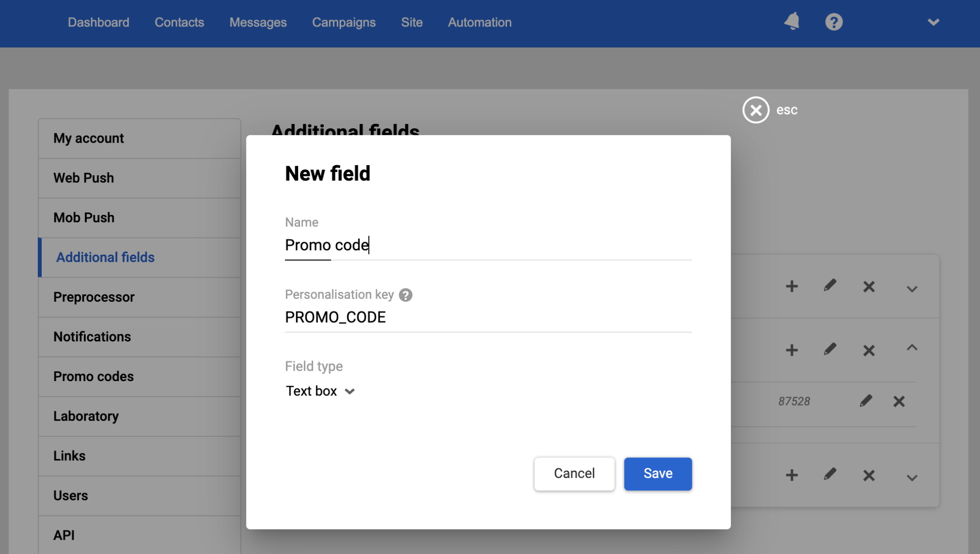Open the help question mark icon in header
The width and height of the screenshot is (980, 554).
[833, 22]
